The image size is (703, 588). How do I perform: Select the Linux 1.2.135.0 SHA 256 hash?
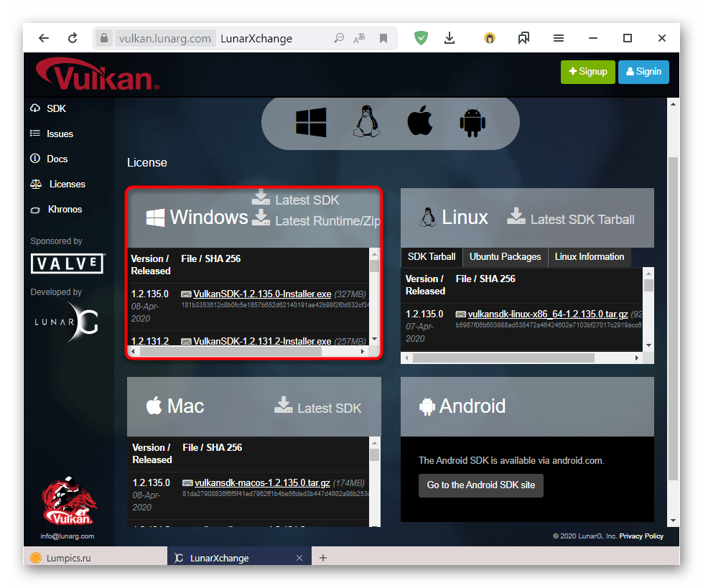[x=549, y=325]
